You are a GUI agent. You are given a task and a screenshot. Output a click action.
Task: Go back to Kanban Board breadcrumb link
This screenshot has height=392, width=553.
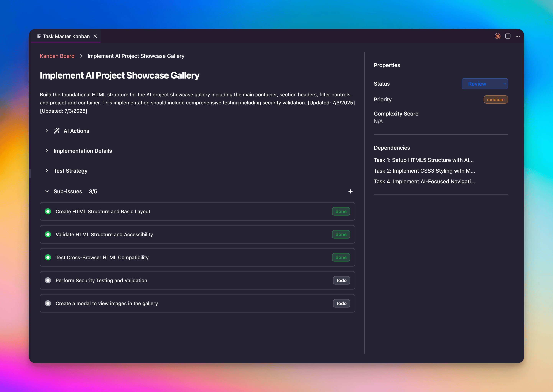57,56
